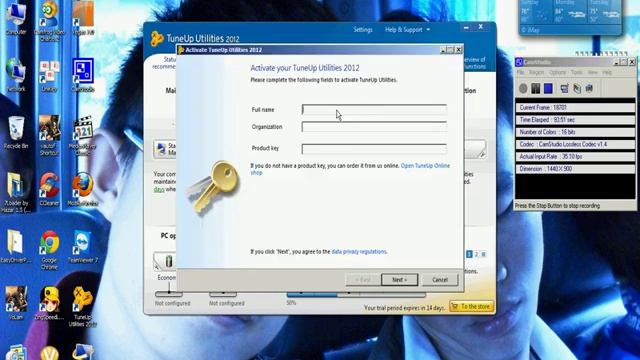Image resolution: width=640 pixels, height=360 pixels.
Task: Go to page 2 indicator in TuneUp
Action: (476, 254)
